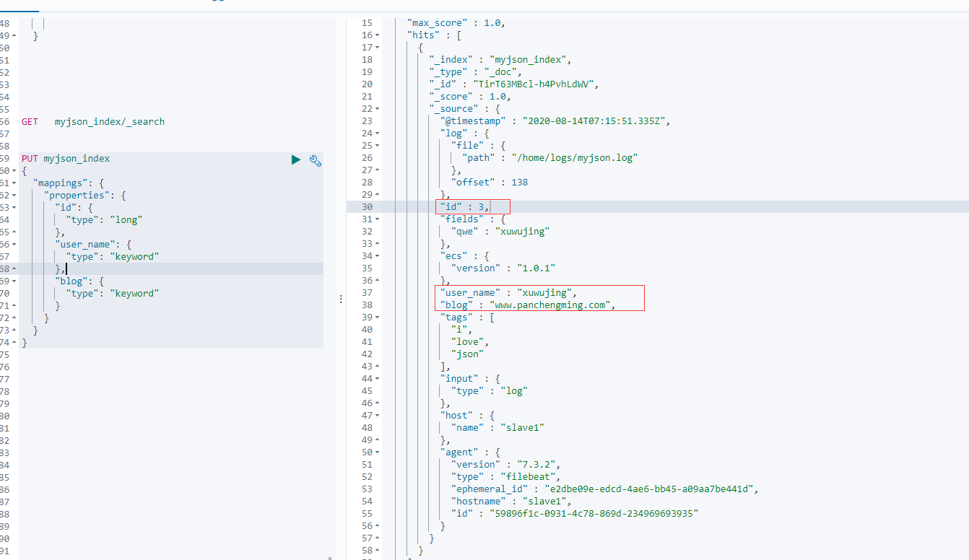
Task: Fold the "properties" block in left editor
Action: (x=14, y=196)
